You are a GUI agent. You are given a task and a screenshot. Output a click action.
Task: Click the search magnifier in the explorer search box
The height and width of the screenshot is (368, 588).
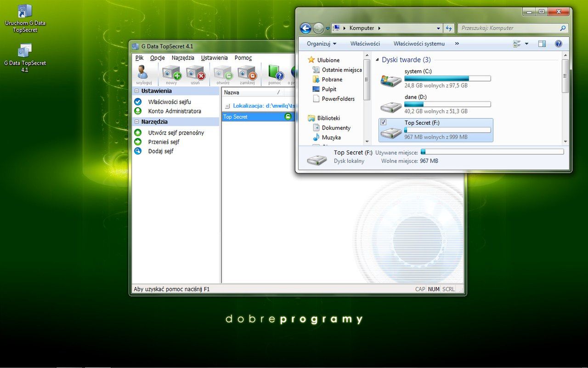(x=563, y=28)
